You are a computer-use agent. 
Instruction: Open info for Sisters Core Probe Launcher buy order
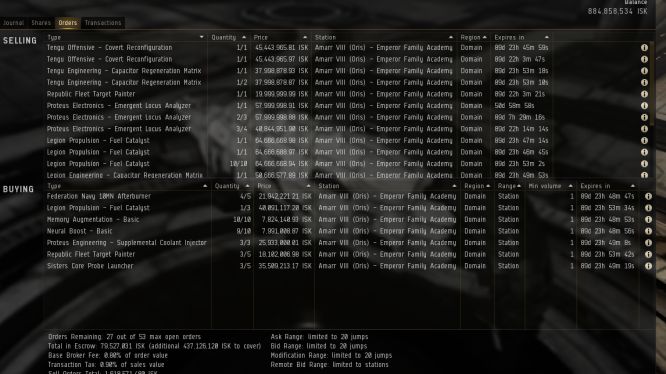[x=648, y=266]
